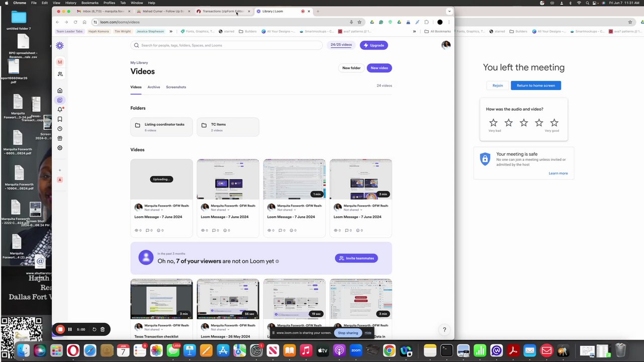
Task: Click the Upgrade button
Action: point(374,45)
